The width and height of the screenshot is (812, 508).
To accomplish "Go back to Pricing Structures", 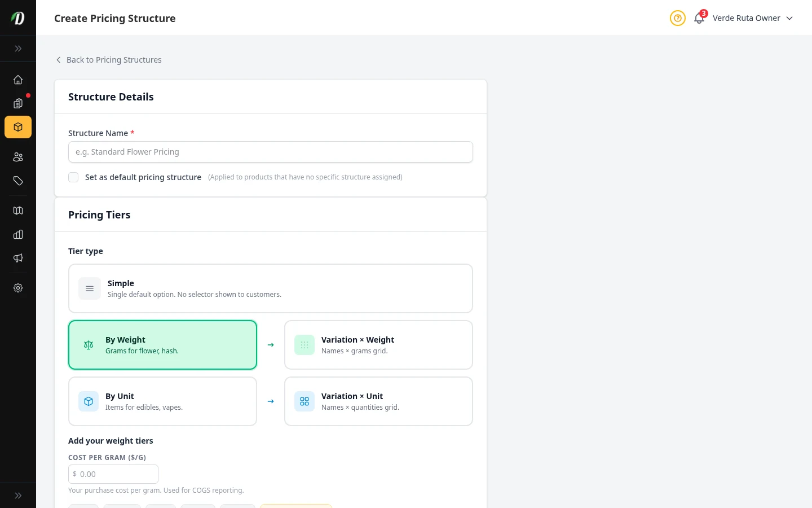I will point(108,60).
